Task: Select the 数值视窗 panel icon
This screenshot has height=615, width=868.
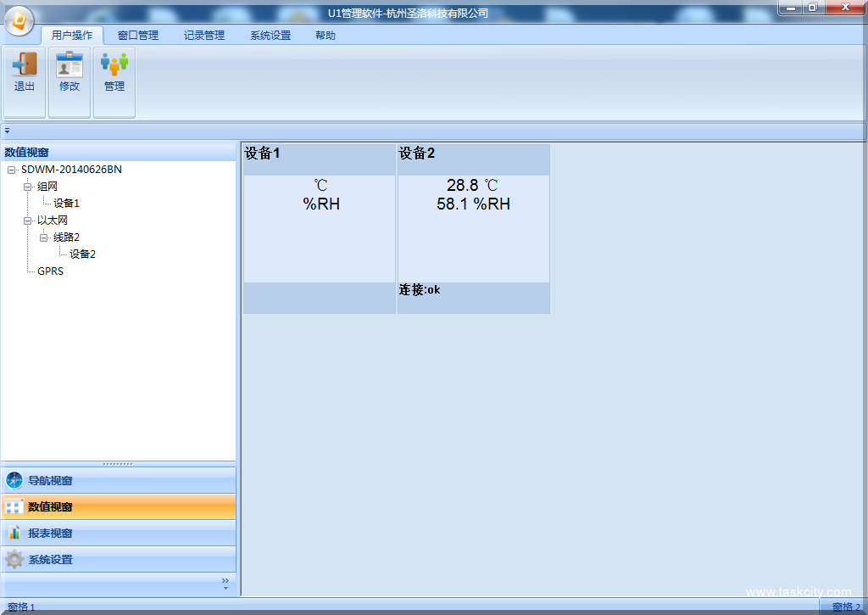Action: [15, 506]
